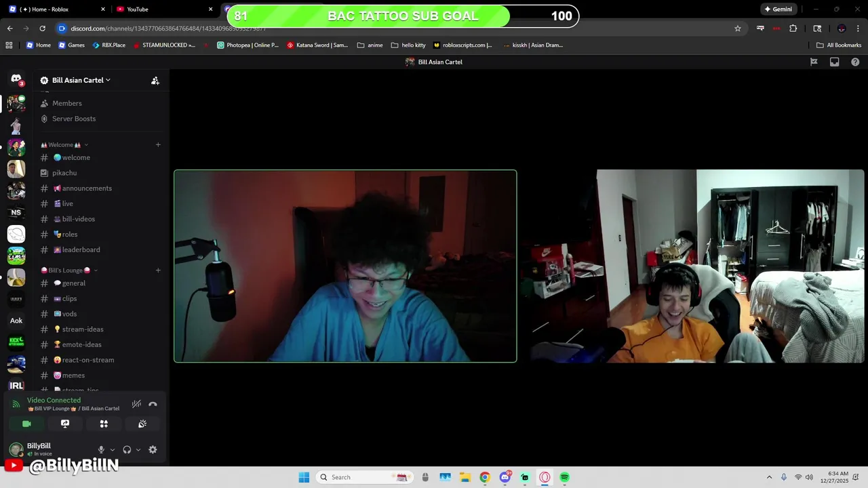Open Discord direct messages home icon

click(16, 79)
